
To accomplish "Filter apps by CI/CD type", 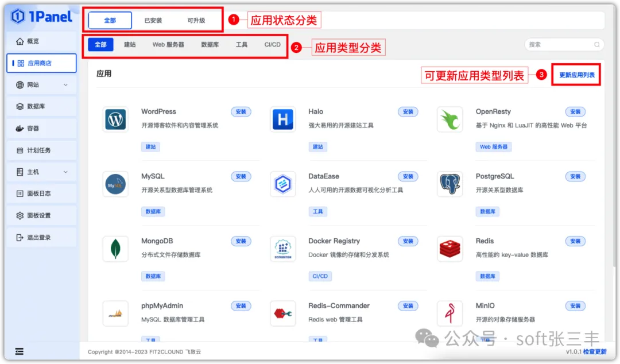I will click(273, 45).
